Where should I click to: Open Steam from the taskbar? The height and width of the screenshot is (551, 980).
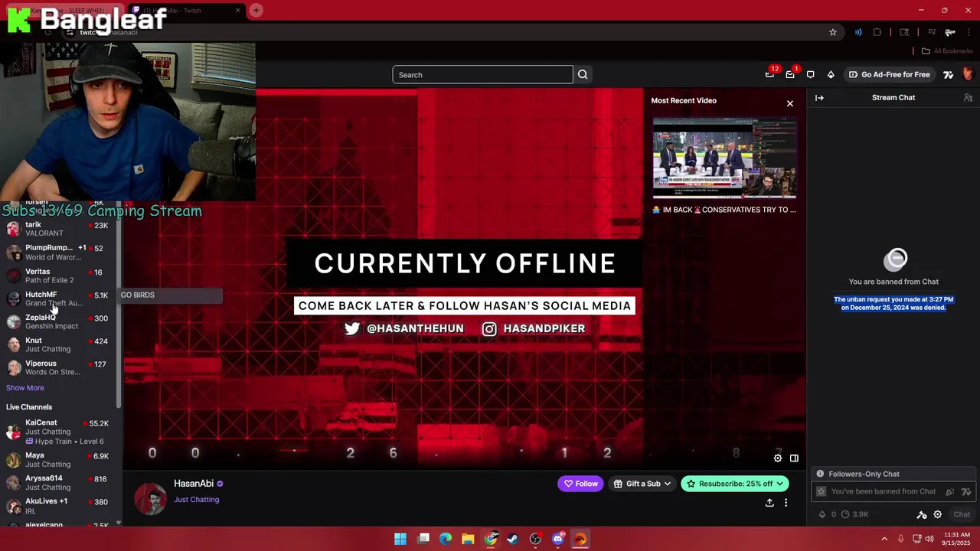click(x=513, y=539)
